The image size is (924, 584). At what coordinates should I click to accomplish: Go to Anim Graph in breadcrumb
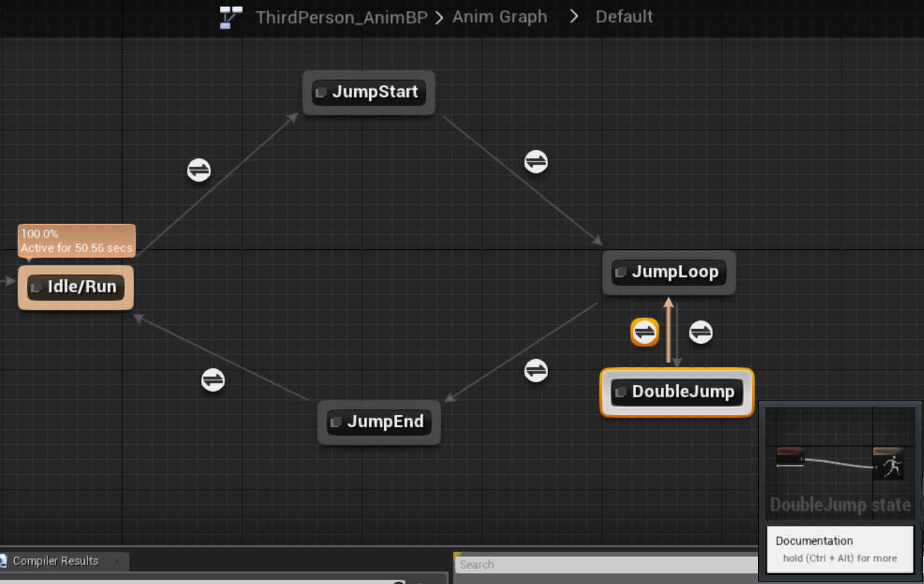pos(499,17)
